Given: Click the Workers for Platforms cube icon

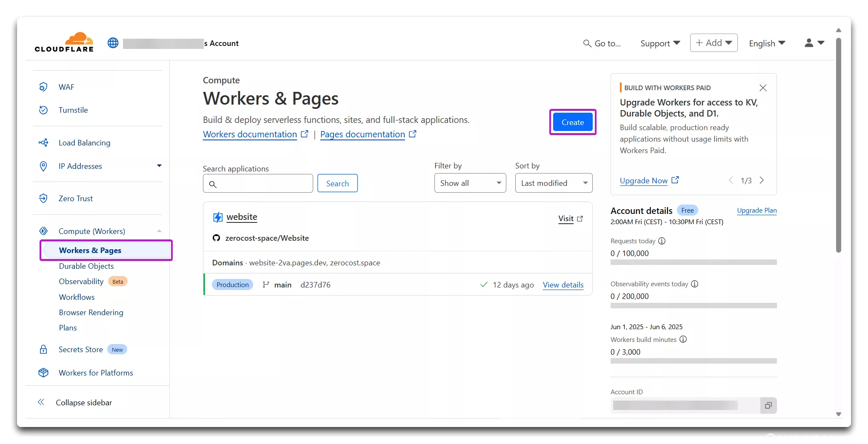Looking at the screenshot, I should [x=43, y=373].
